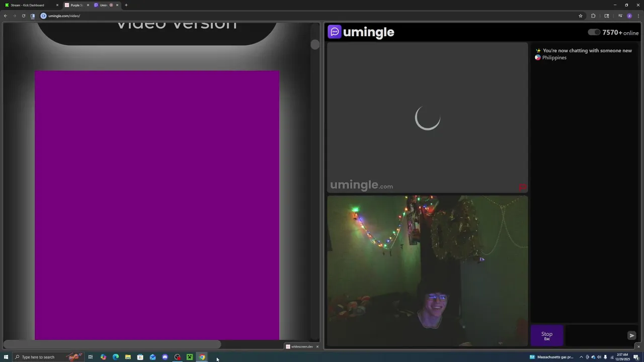
Task: Open the green Minecraft-style taskbar icon
Action: tap(190, 357)
